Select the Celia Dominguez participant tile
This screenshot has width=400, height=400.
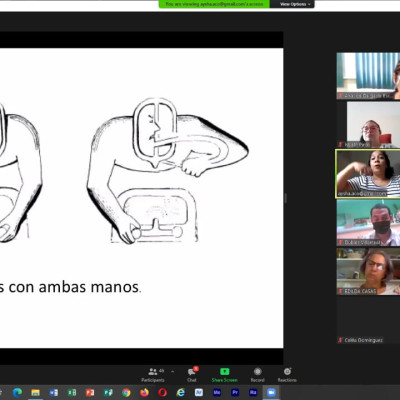[368, 320]
